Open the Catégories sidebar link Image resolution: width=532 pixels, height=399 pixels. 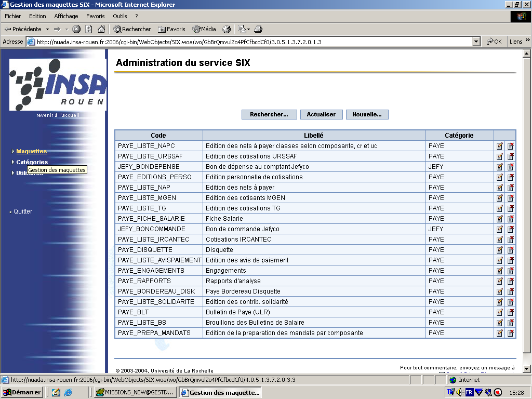pyautogui.click(x=32, y=162)
